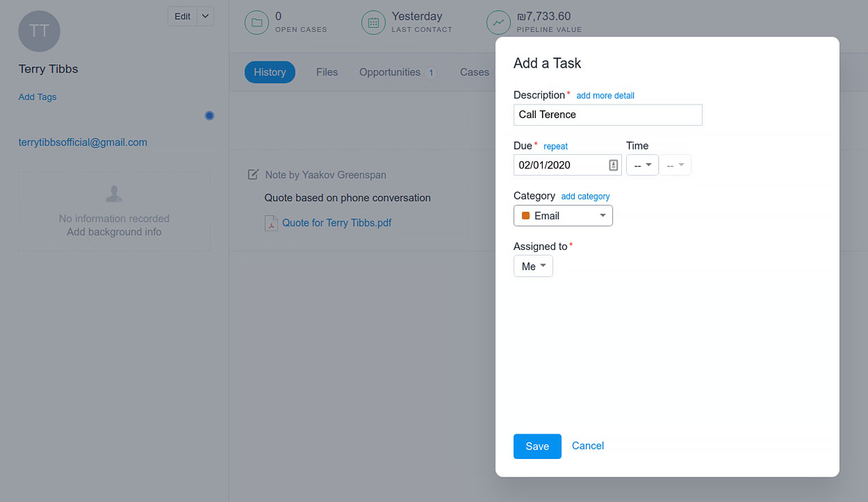
Task: Save the new task
Action: pyautogui.click(x=537, y=446)
